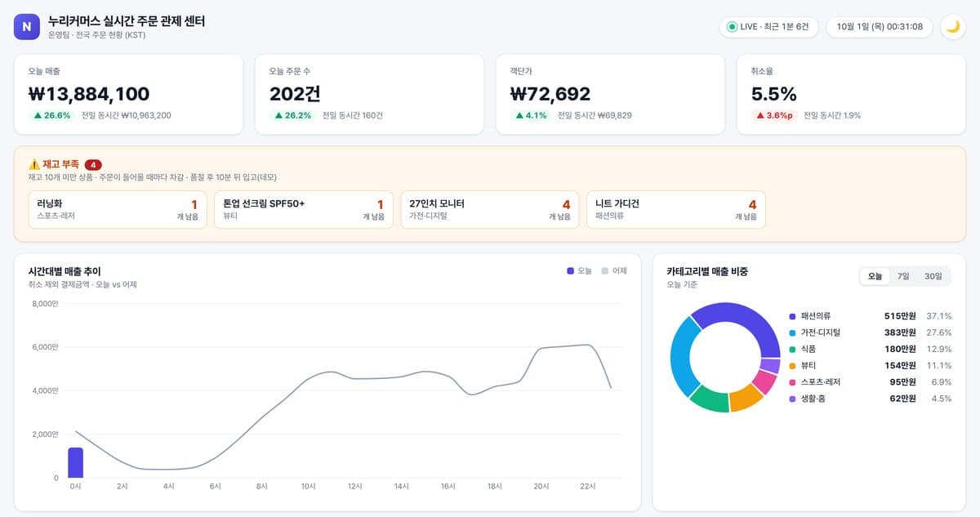Screen dimensions: 980x517
Task: Click the orange 뷰티 donut segment
Action: click(x=744, y=397)
